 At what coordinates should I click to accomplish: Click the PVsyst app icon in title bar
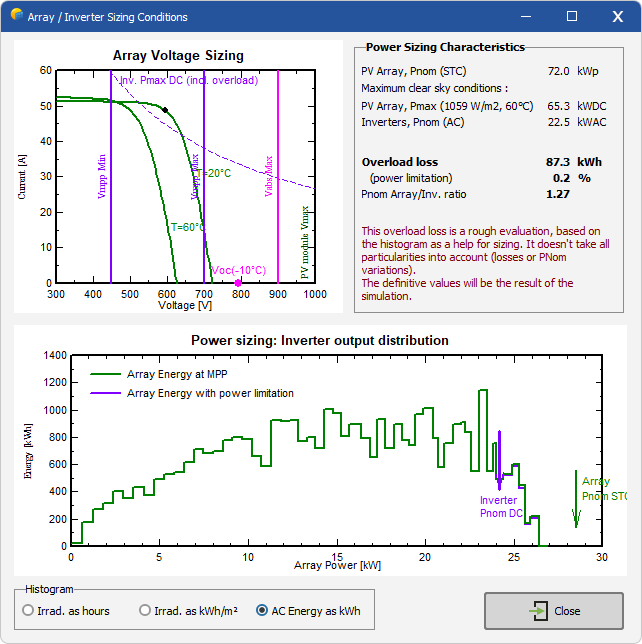tap(16, 15)
